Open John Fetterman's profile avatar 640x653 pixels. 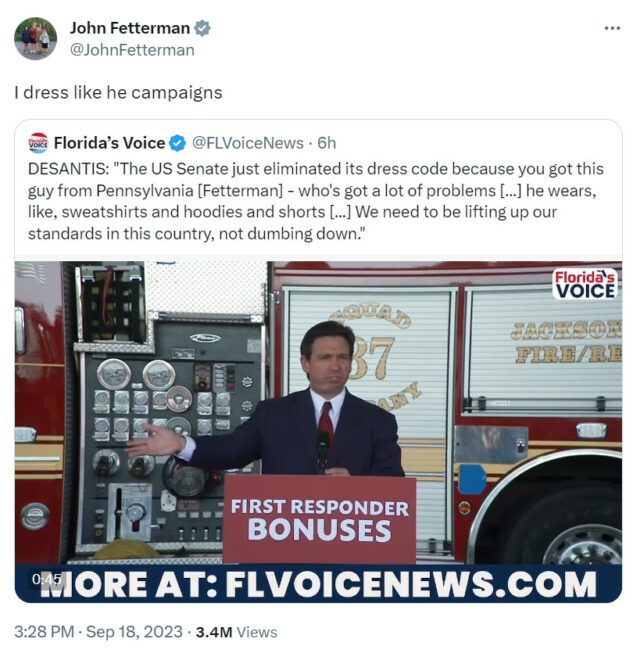[35, 38]
